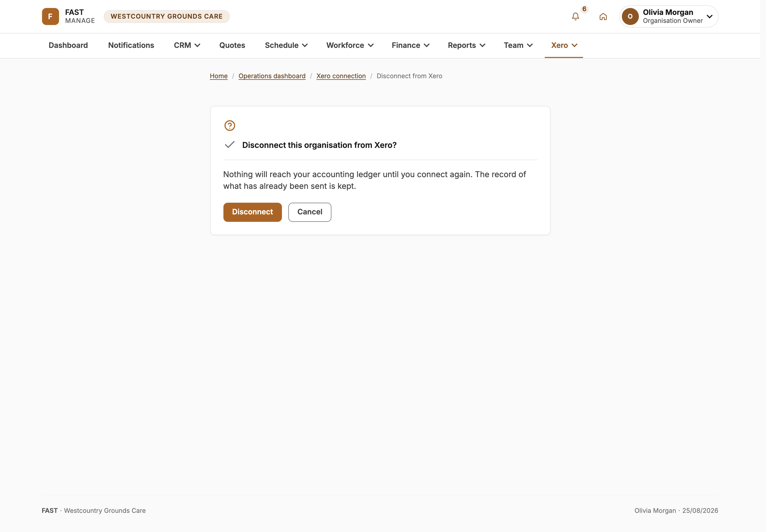The height and width of the screenshot is (532, 766).
Task: Open the Reports dropdown
Action: pos(466,45)
